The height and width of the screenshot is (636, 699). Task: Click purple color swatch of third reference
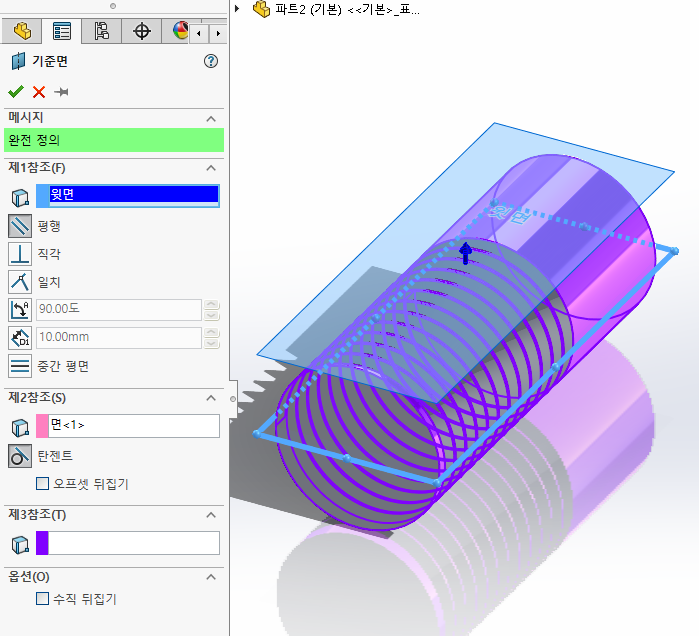42,543
